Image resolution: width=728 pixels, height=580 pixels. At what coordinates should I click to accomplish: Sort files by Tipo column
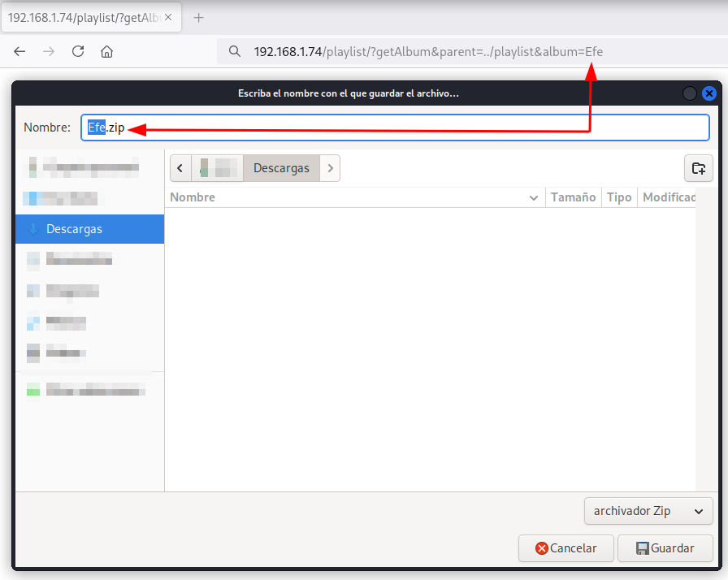619,197
